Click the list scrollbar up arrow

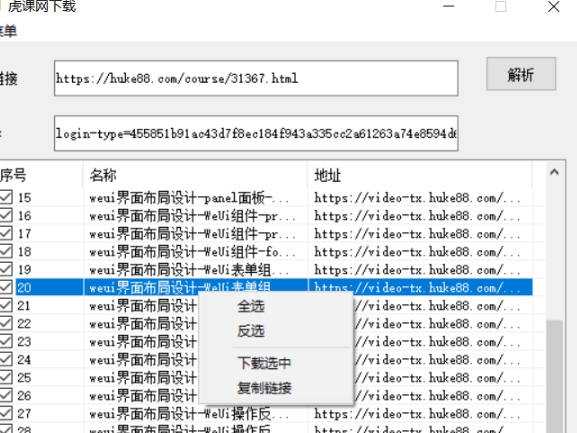[x=554, y=172]
